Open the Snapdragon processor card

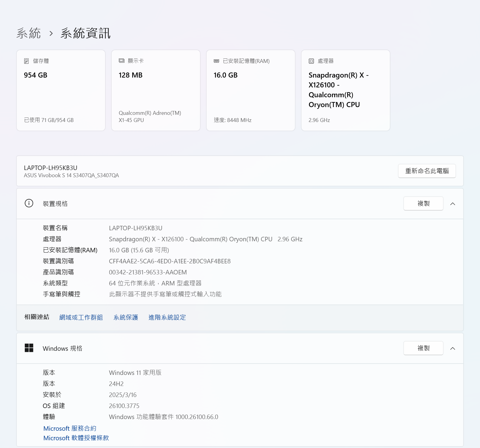(x=346, y=90)
